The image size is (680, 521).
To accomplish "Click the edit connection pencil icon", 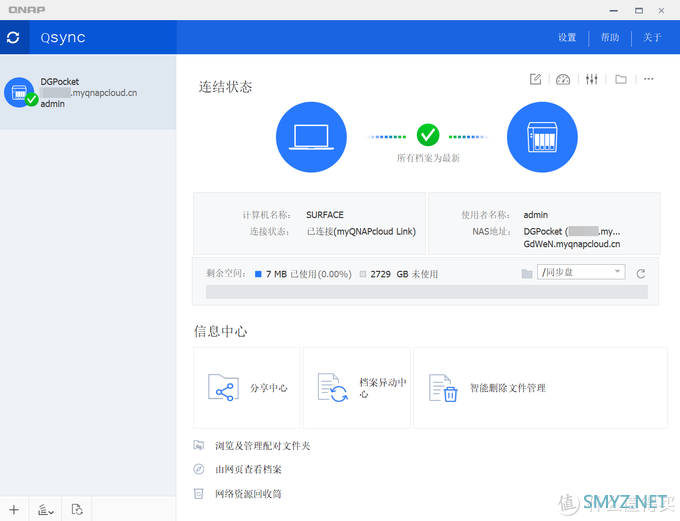I will click(x=536, y=80).
